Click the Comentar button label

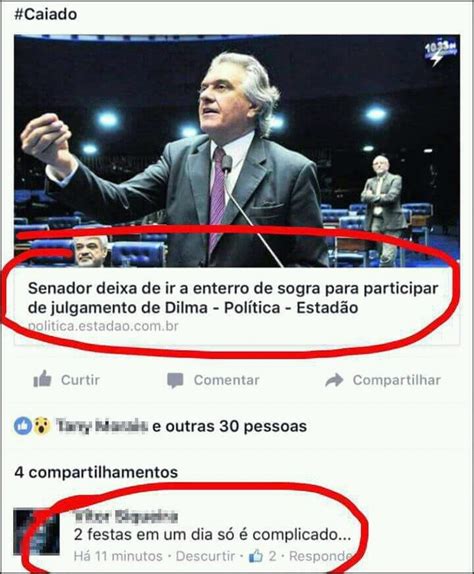tap(227, 380)
